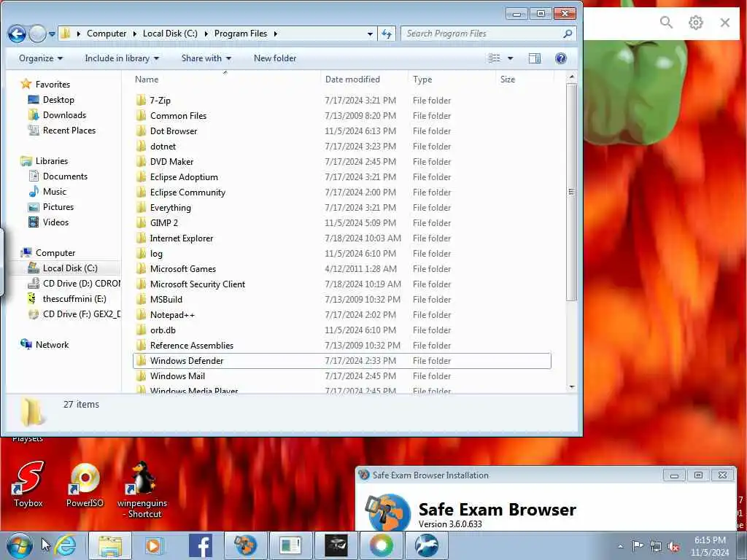Switch to Safe Exam Browser taskbar item
Viewport: 747px width, 560px height.
[x=245, y=545]
